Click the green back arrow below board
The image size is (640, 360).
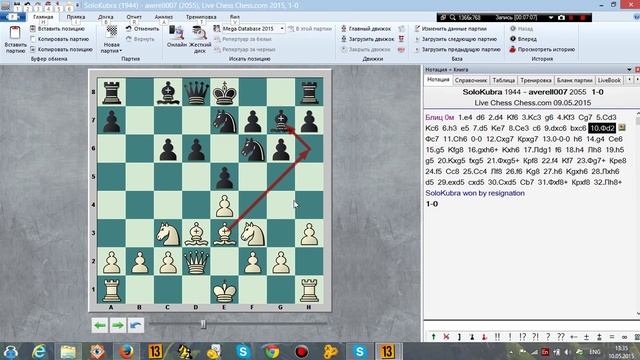point(100,325)
